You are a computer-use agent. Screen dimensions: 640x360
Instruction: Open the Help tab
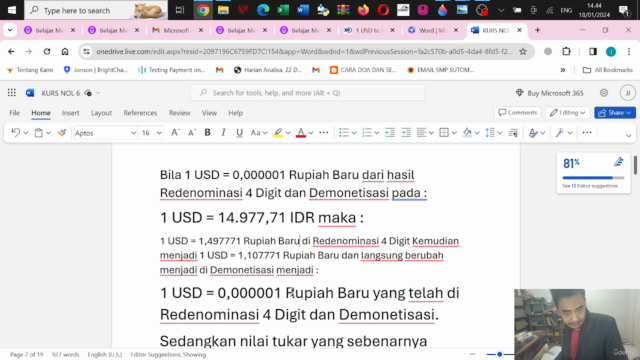point(236,113)
